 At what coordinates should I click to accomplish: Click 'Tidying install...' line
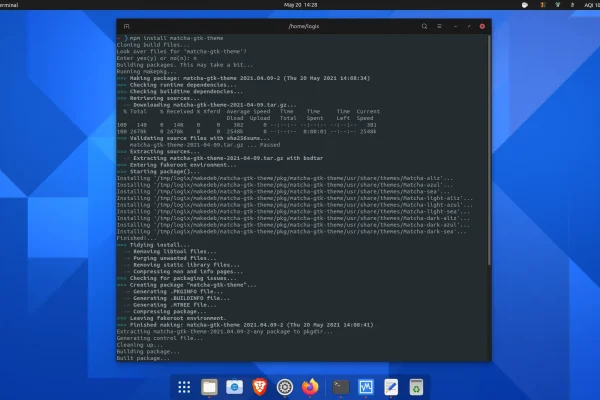(153, 245)
